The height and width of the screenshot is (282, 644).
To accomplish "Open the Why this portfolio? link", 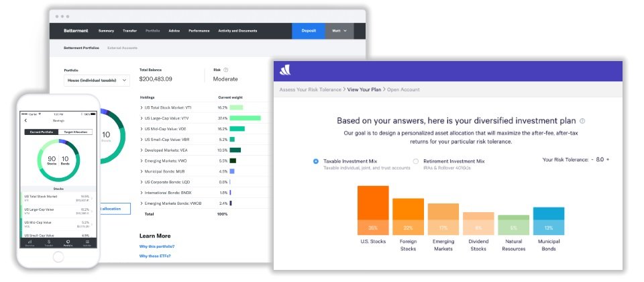I will (x=157, y=246).
